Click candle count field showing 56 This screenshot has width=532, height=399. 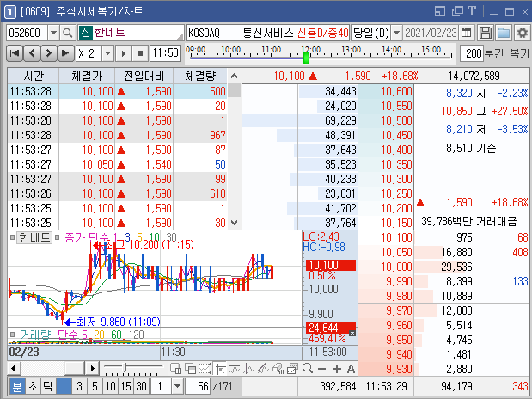pos(199,386)
